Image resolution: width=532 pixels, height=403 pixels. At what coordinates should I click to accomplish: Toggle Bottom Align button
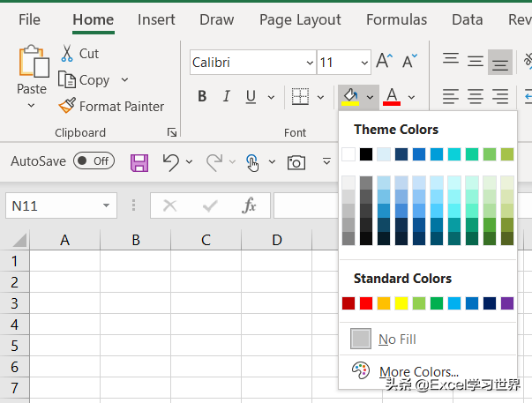[500, 62]
